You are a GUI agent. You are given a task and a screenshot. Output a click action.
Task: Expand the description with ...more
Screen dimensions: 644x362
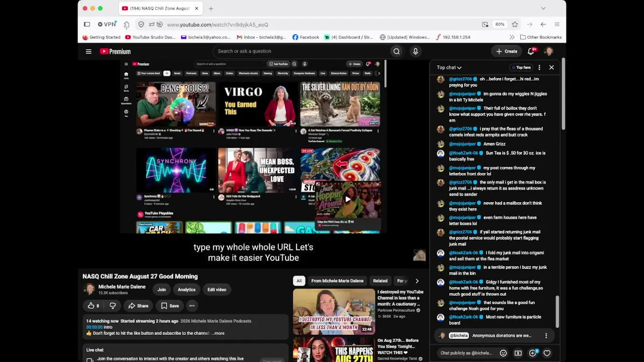[x=218, y=333]
